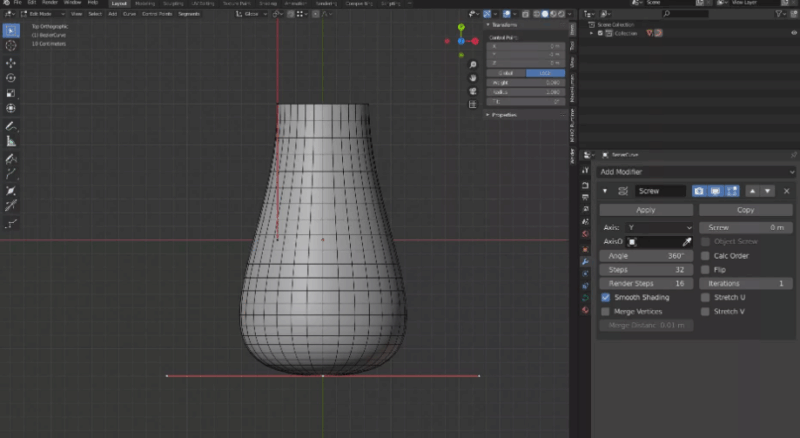Check Stretch U option
The height and width of the screenshot is (438, 800).
(706, 297)
